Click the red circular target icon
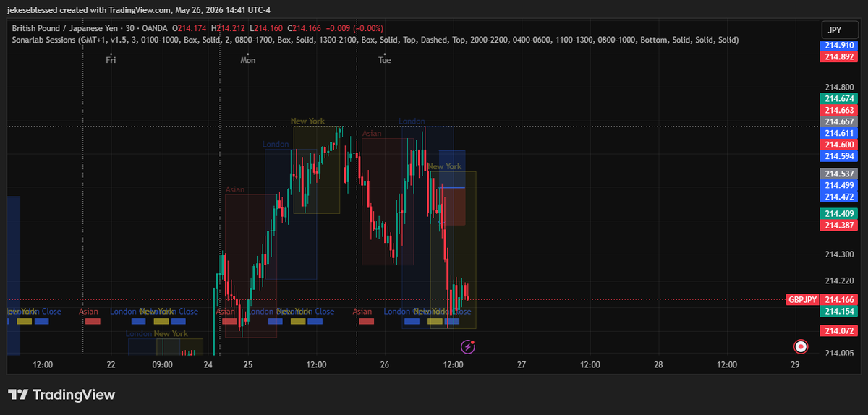Viewport: 868px width, 415px height. click(801, 346)
